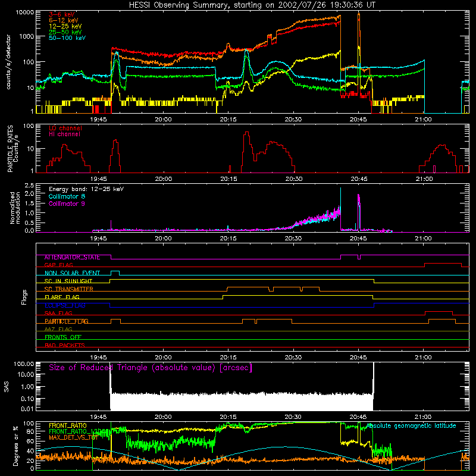Click the 20:45 time label below the Flags panel
The width and height of the screenshot is (476, 476).
point(358,358)
